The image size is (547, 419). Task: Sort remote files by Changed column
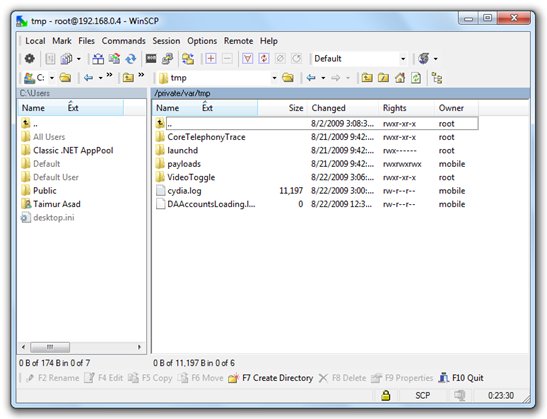(x=343, y=108)
